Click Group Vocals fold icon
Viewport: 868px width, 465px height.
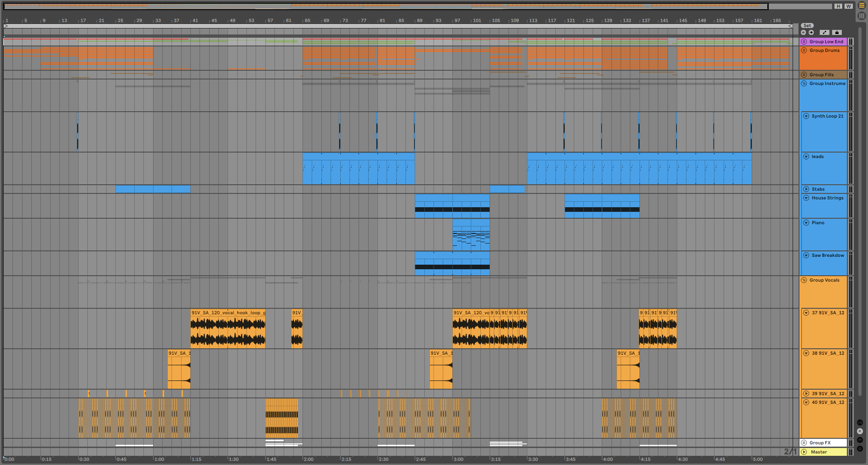click(x=804, y=280)
